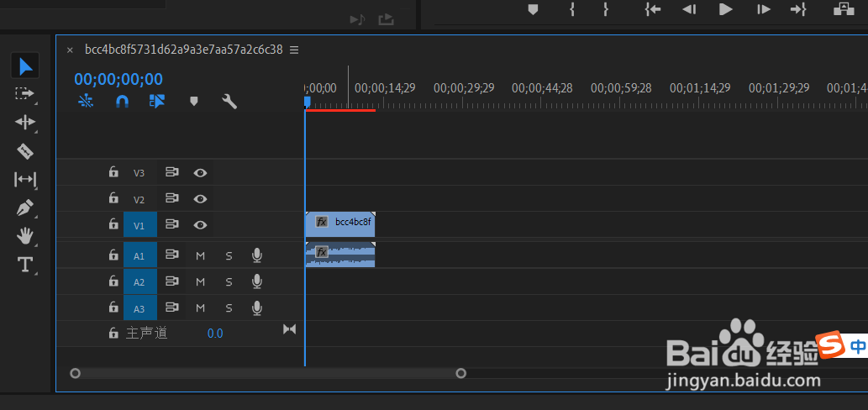Toggle sync lock on V2
The image size is (868, 410).
tap(172, 198)
